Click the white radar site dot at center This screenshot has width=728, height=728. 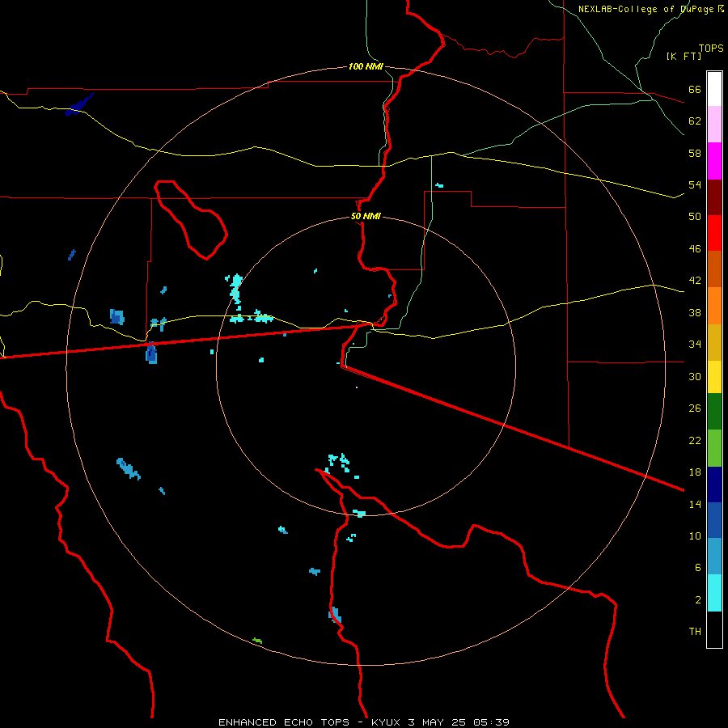pos(357,387)
